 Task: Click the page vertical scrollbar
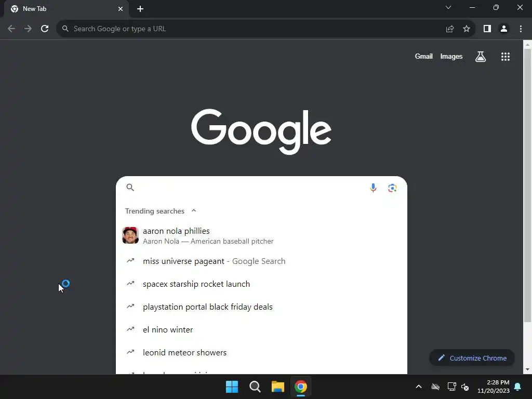pyautogui.click(x=527, y=185)
